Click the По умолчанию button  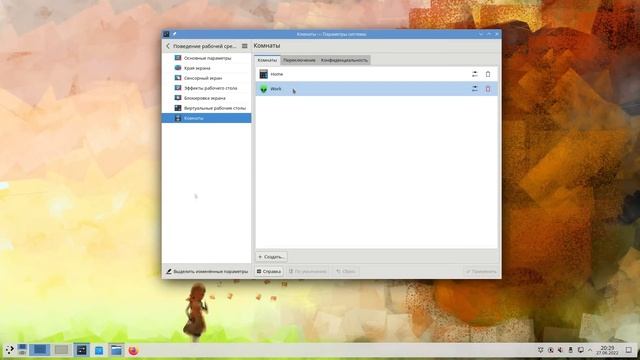click(308, 271)
